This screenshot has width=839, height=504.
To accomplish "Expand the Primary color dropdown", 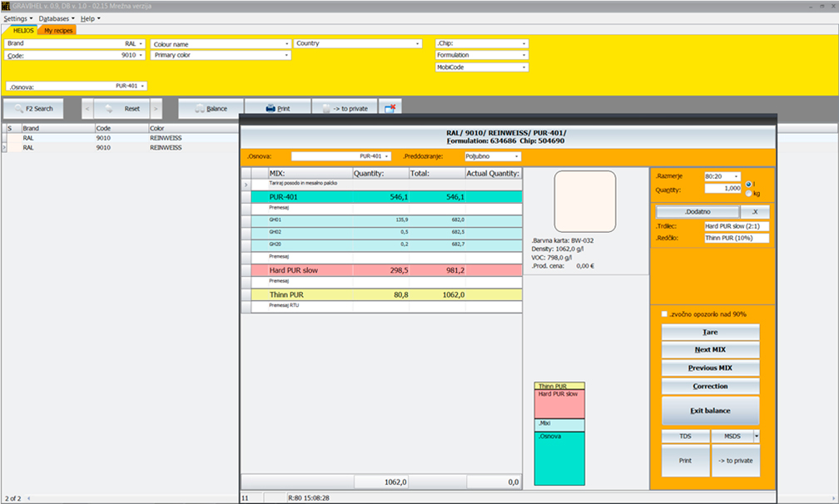I will click(287, 55).
